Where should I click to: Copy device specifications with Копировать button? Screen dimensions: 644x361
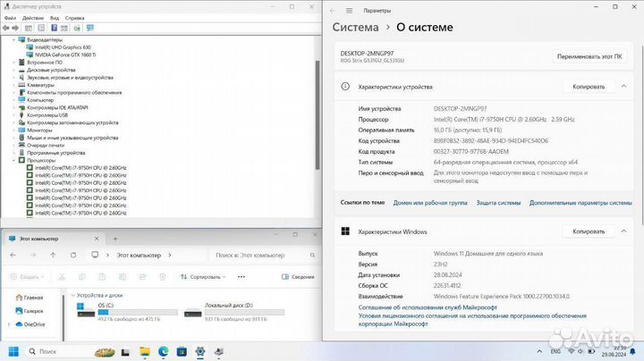[x=589, y=87]
